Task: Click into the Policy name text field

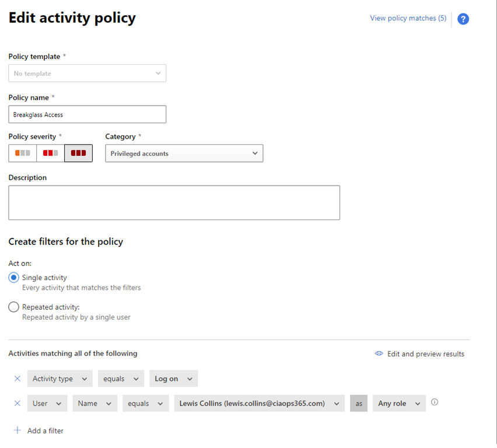Action: pos(87,114)
